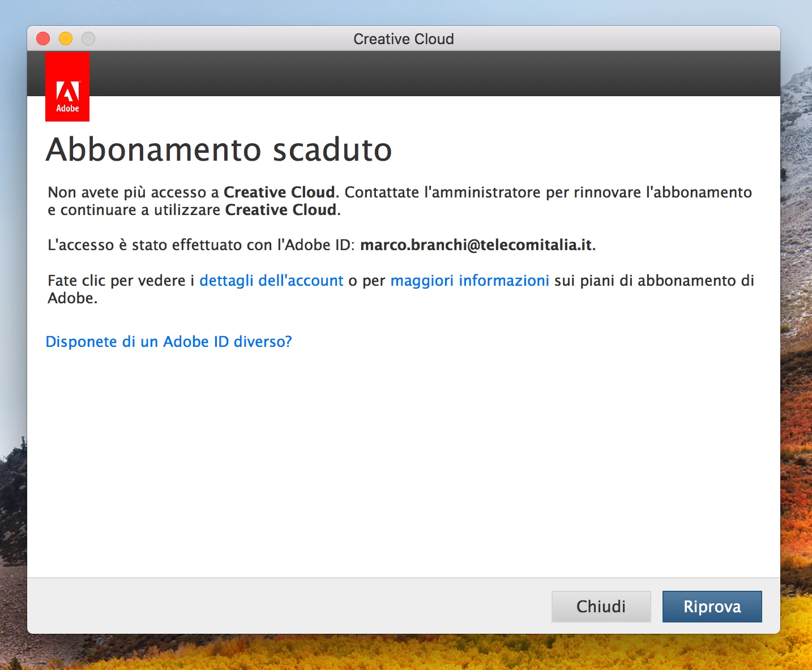The width and height of the screenshot is (812, 670).
Task: Click the Adobe logo icon
Action: point(67,87)
